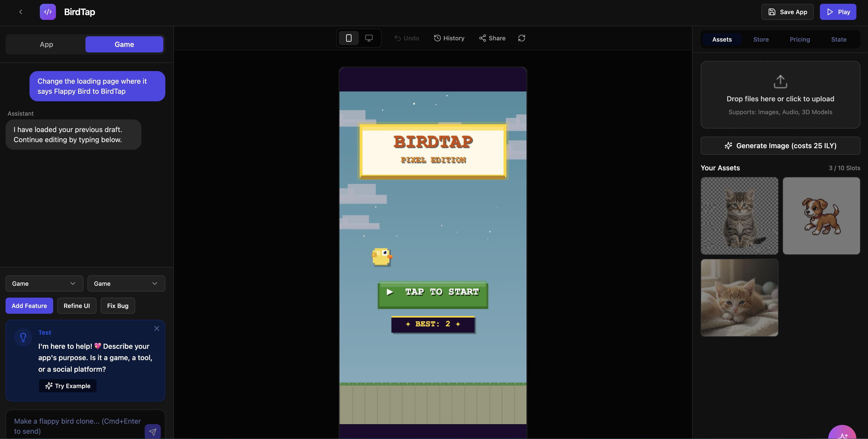Switch to the App tab
Screen dimensions: 868x439
point(46,44)
